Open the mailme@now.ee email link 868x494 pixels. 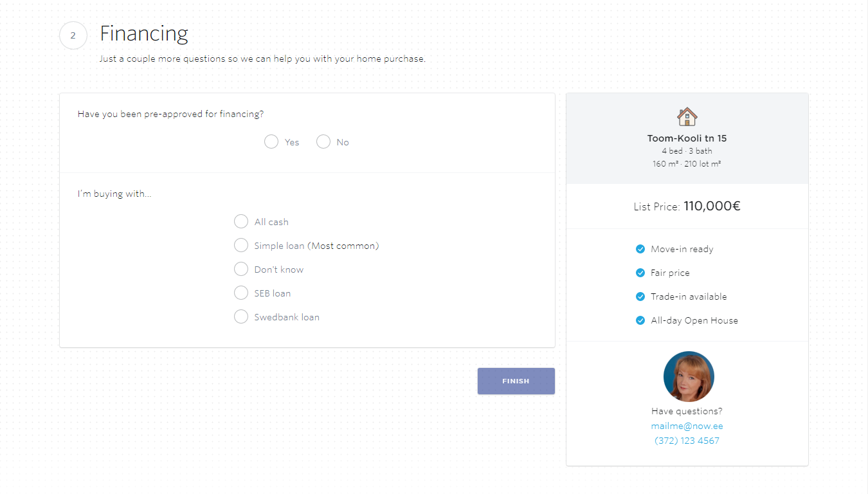687,426
